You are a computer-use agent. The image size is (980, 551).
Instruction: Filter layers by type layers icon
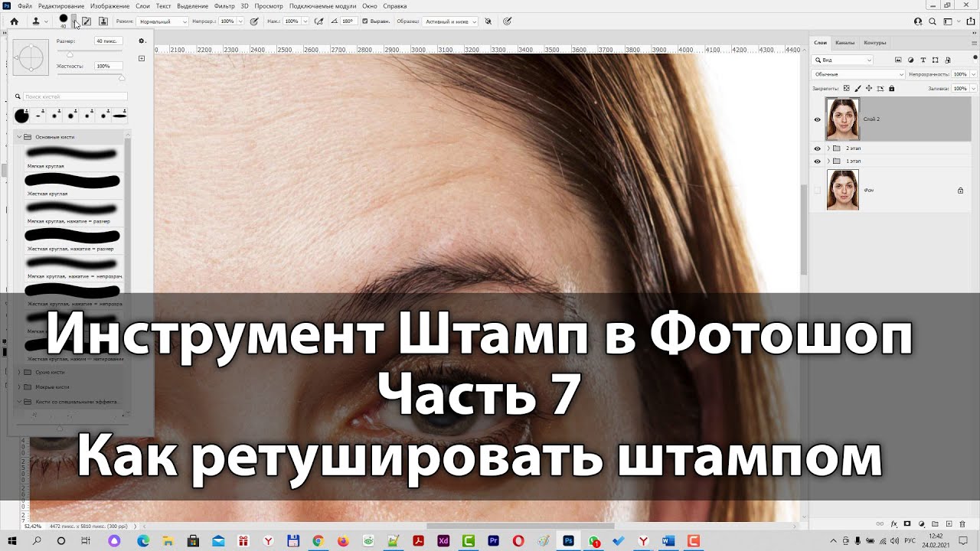point(923,60)
